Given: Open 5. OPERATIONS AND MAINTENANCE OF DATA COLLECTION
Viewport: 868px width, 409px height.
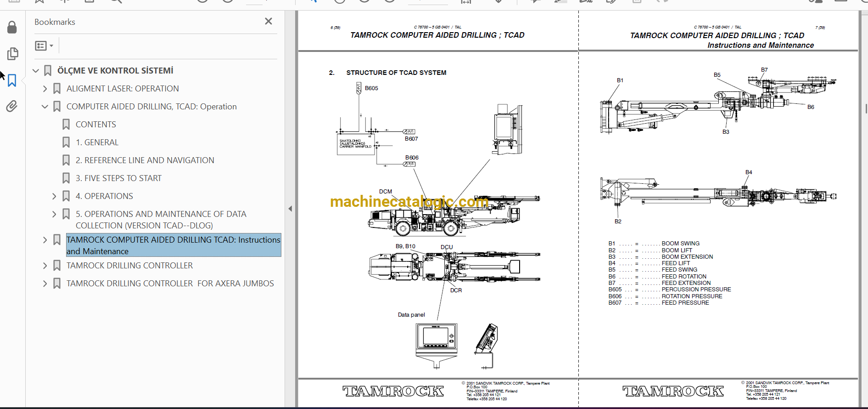Looking at the screenshot, I should pyautogui.click(x=161, y=220).
